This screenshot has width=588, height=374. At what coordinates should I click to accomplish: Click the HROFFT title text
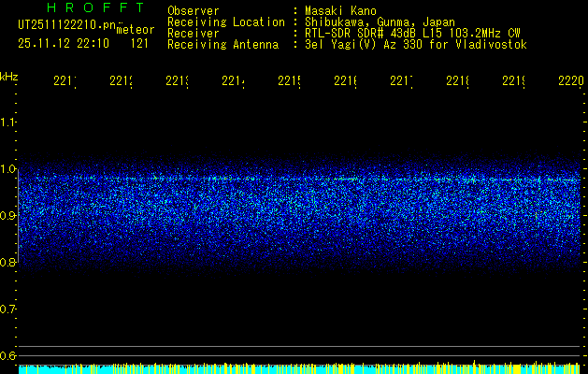95,7
